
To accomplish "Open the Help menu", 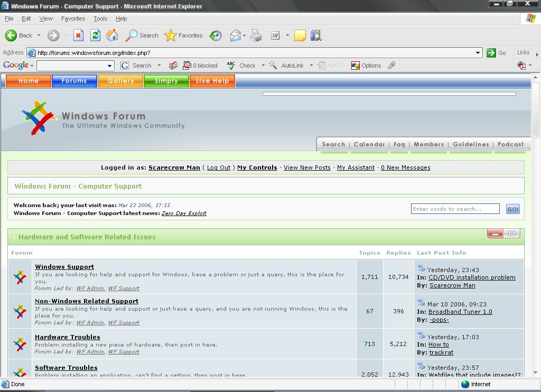I will click(121, 18).
